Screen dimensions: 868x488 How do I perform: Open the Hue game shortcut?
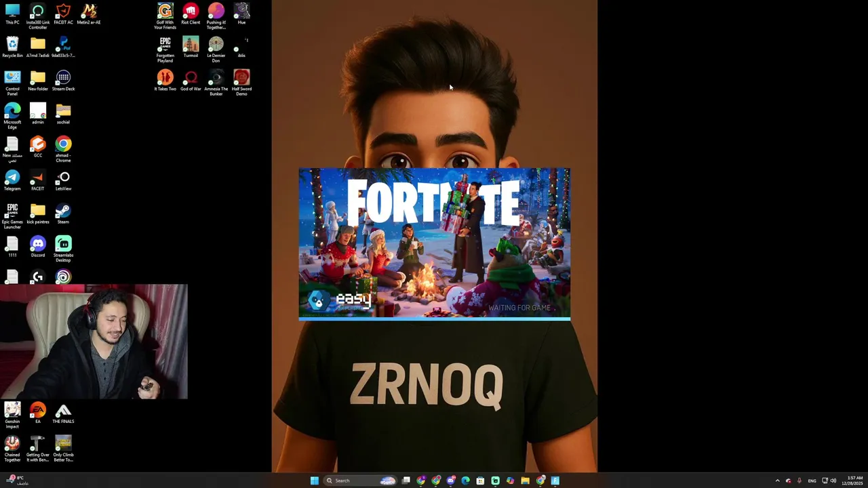(241, 14)
